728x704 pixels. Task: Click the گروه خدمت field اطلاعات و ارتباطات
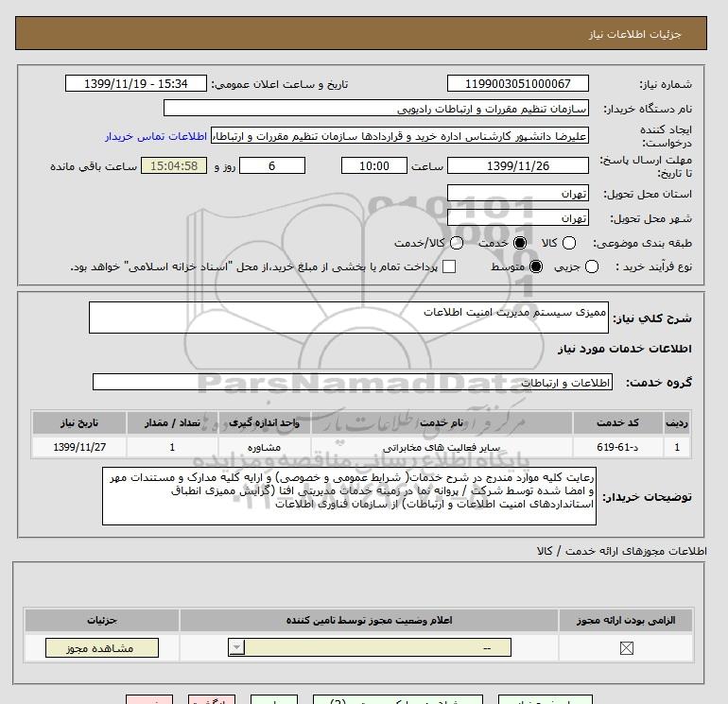[353, 383]
